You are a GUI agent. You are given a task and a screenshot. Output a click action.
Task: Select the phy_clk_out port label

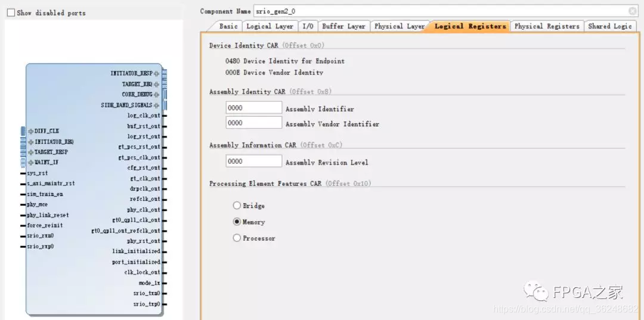tap(144, 210)
